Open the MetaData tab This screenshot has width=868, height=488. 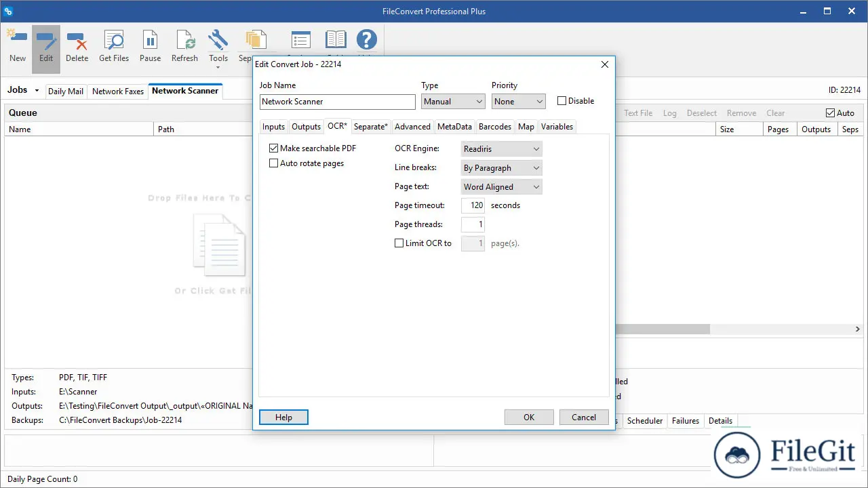454,127
